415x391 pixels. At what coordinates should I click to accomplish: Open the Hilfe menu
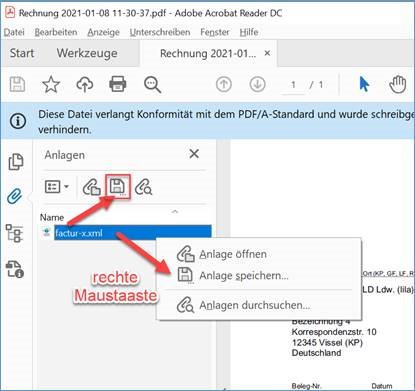click(249, 32)
